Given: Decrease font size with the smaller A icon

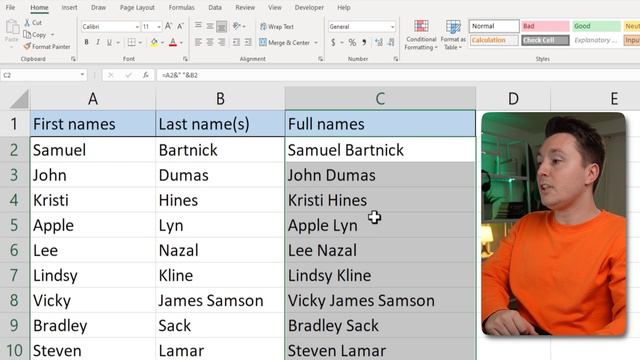Looking at the screenshot, I should pos(180,27).
